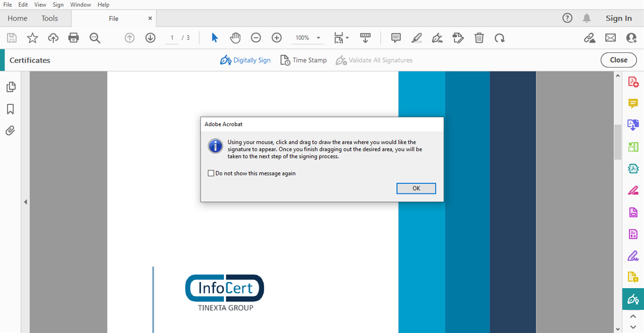The image size is (644, 333).
Task: Switch to the Tools tab
Action: (50, 18)
